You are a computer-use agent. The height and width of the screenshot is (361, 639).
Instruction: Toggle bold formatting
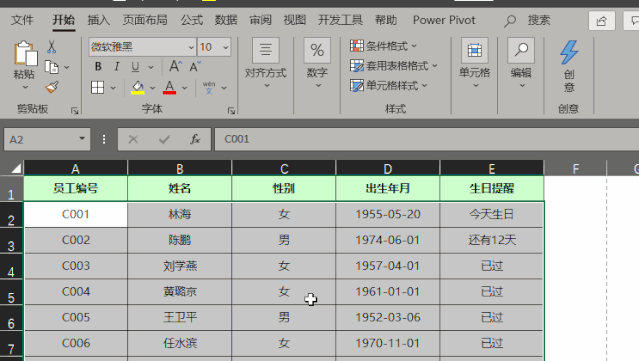point(98,66)
